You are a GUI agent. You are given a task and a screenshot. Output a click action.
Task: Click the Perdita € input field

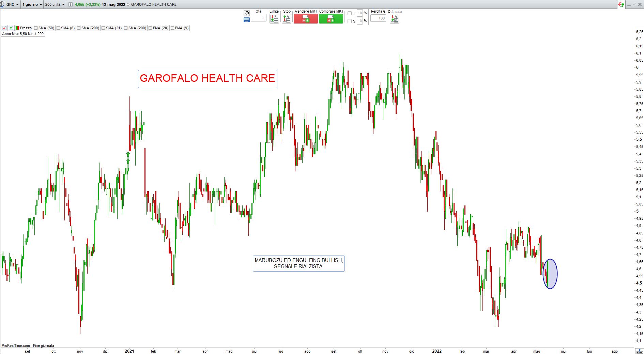click(x=378, y=18)
